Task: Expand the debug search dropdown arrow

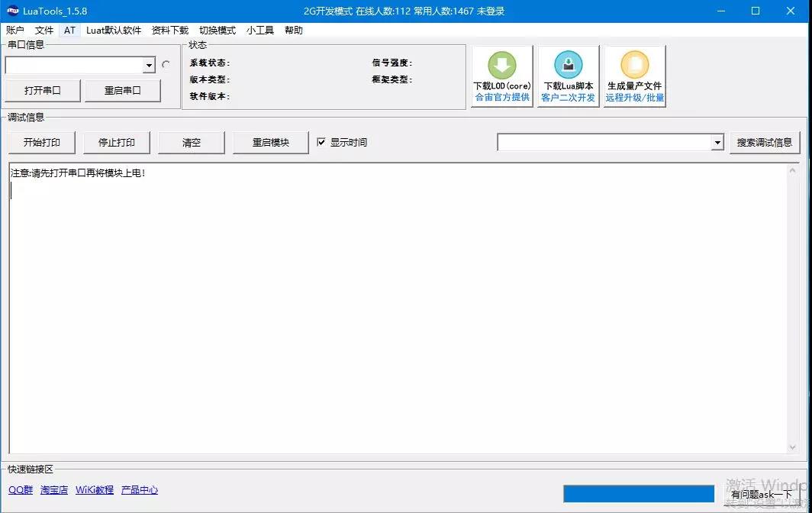Action: tap(717, 143)
